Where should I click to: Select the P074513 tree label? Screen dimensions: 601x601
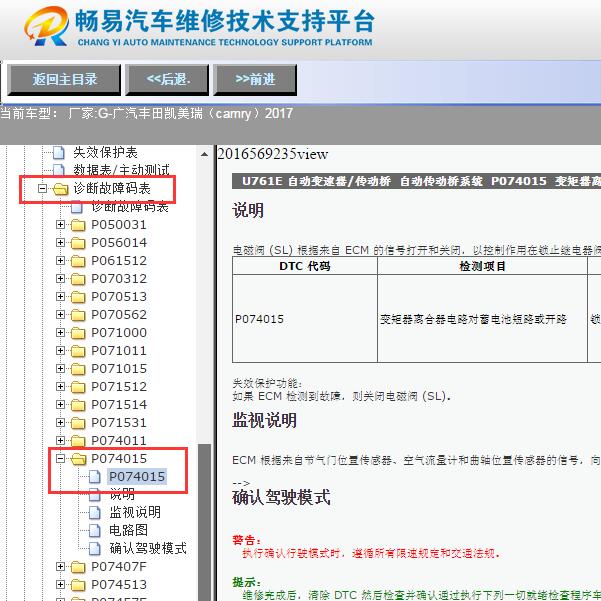coord(119,585)
